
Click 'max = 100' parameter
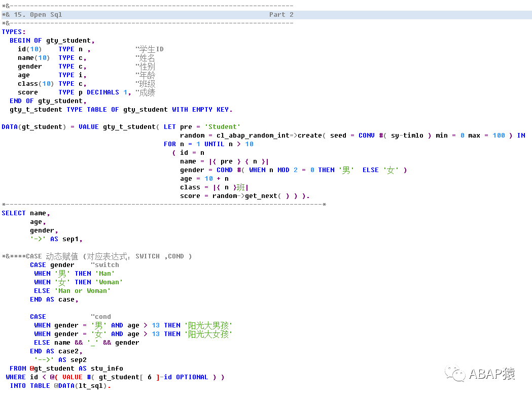[486, 136]
